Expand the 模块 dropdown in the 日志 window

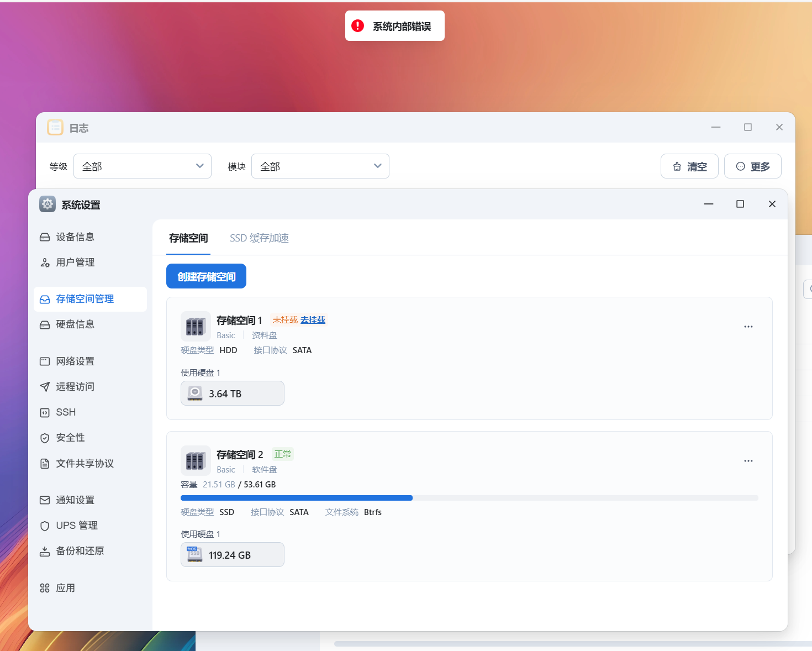(320, 166)
